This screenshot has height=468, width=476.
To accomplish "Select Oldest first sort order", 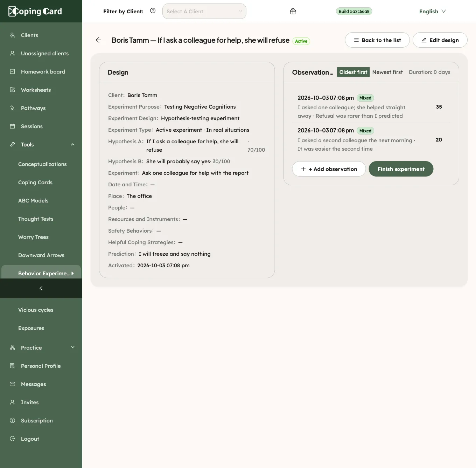I will [x=353, y=72].
